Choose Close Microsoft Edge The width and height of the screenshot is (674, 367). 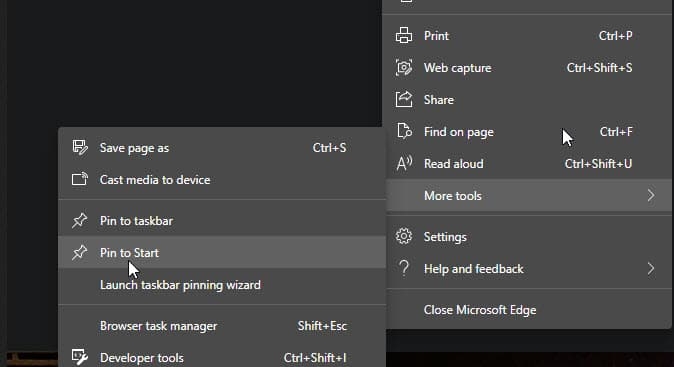click(529, 310)
